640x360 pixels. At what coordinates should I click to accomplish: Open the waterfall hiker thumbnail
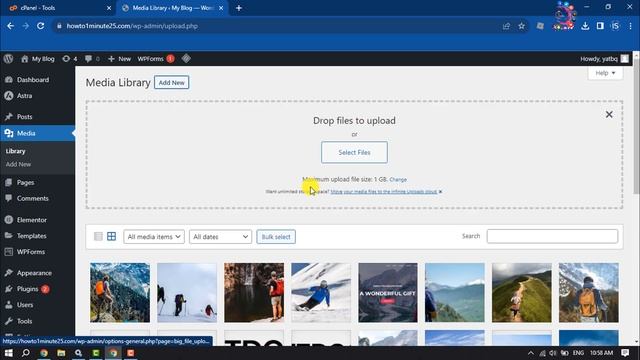click(254, 293)
